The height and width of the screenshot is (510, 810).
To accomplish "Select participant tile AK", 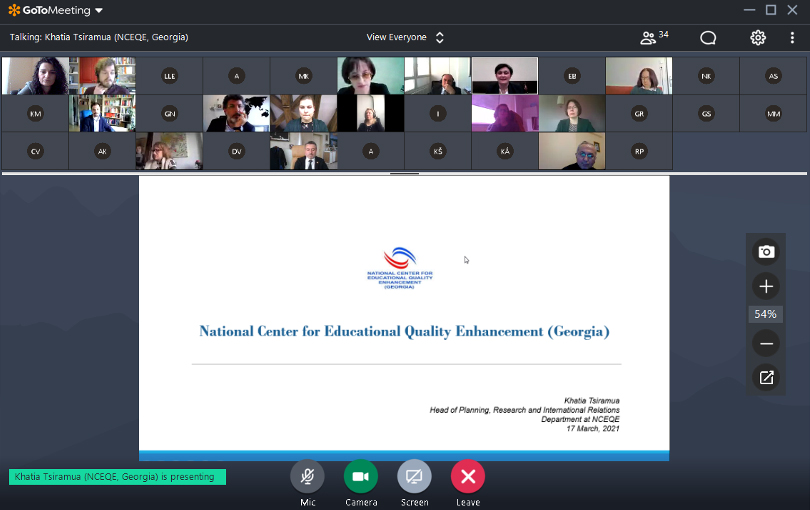I will point(102,151).
